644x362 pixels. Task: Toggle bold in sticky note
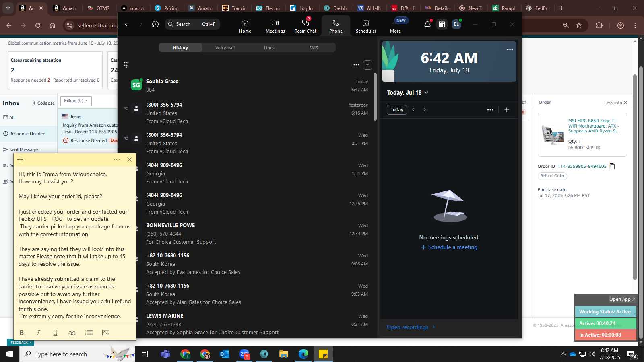(x=22, y=333)
